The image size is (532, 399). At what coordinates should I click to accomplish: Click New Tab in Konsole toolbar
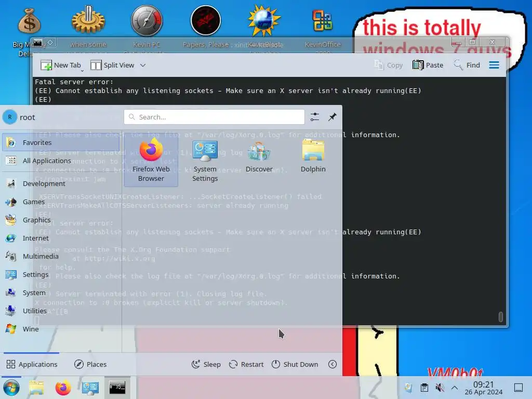pos(61,65)
